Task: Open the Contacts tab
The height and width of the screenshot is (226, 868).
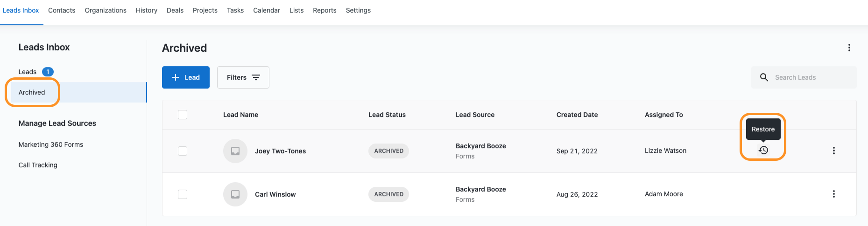Action: (62, 10)
